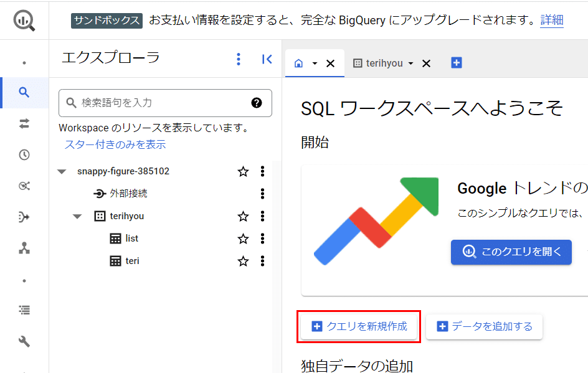
Task: Star the snappy-figure-385102 project
Action: point(243,171)
